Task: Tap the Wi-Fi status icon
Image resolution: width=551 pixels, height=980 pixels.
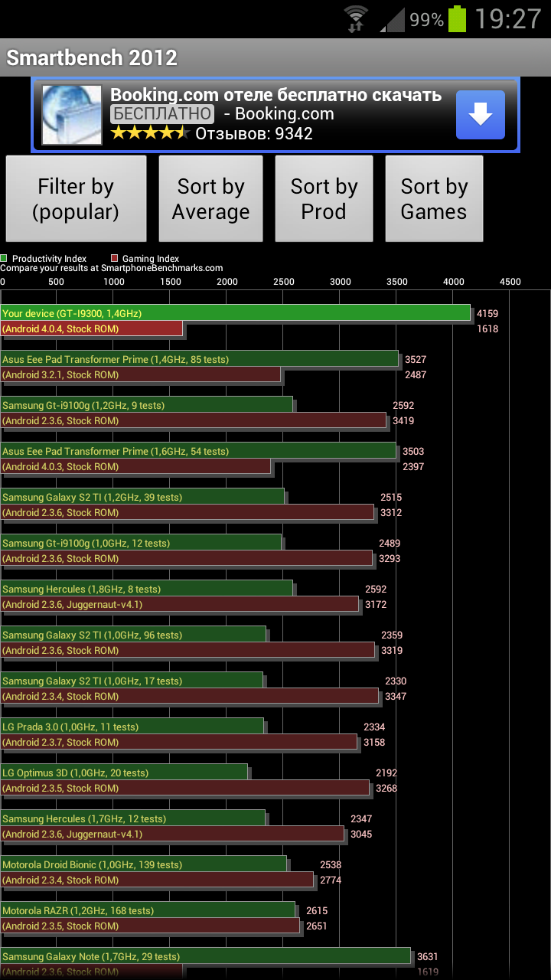Action: point(356,18)
